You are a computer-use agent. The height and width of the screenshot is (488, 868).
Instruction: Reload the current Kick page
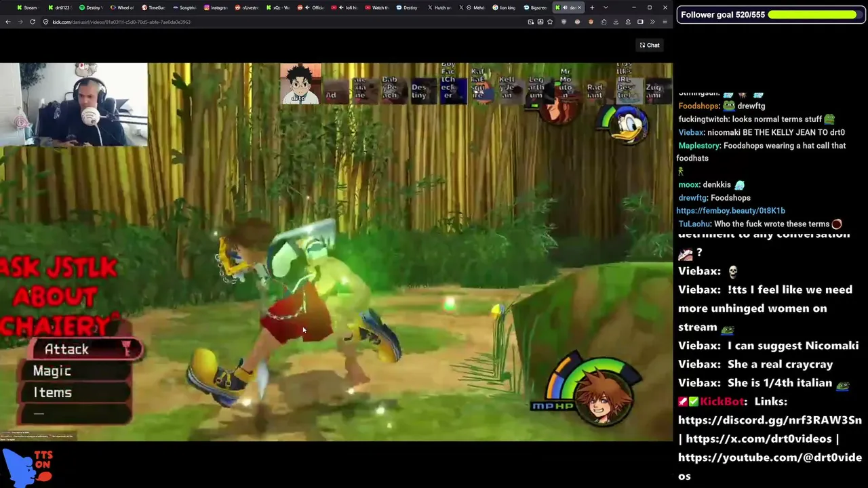[x=33, y=22]
